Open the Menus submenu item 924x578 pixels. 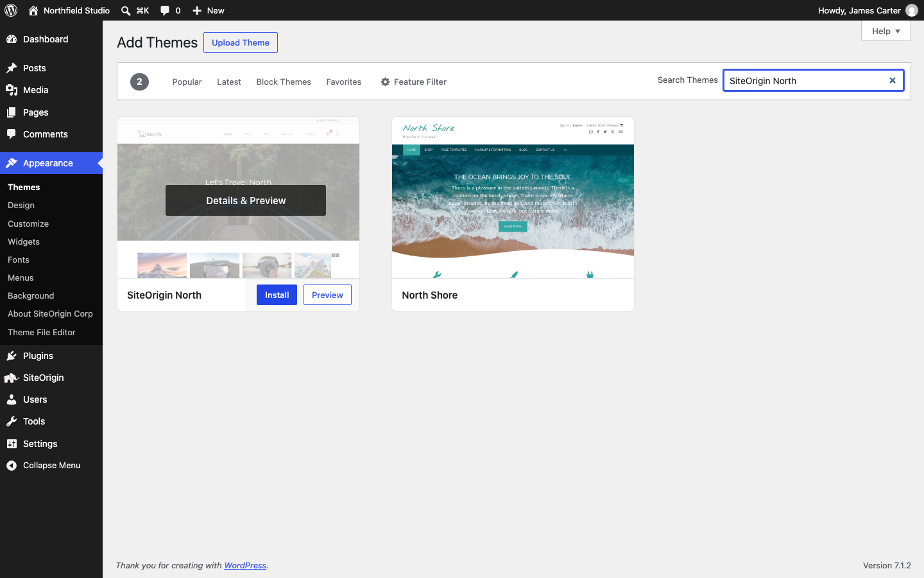[21, 277]
